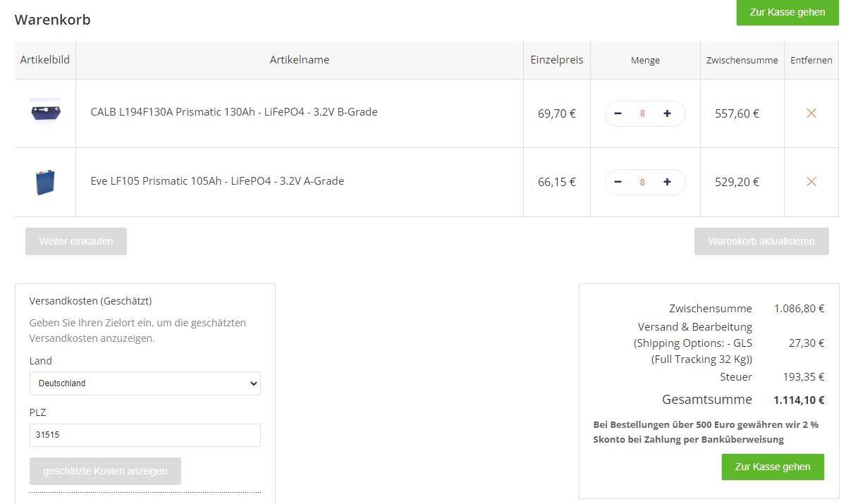
Task: Click top Zur Kasse gehen button
Action: pos(787,12)
